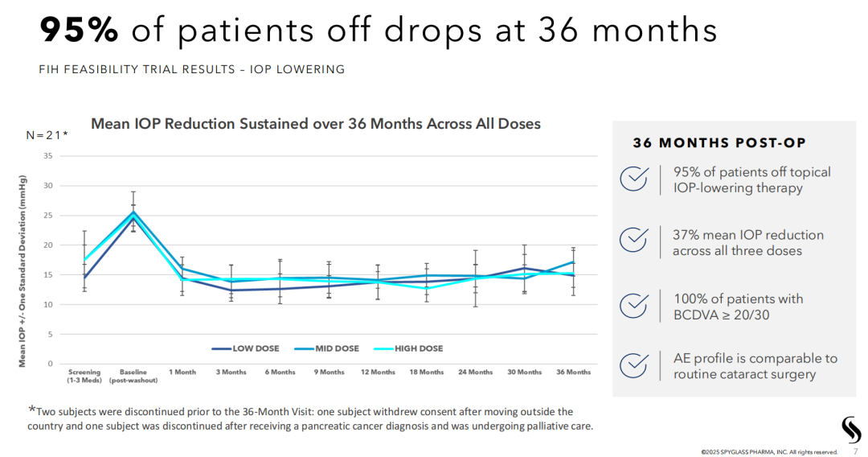868x457 pixels.
Task: Click the checkmark icon beside 100% of patients BCDVA
Action: coord(634,305)
